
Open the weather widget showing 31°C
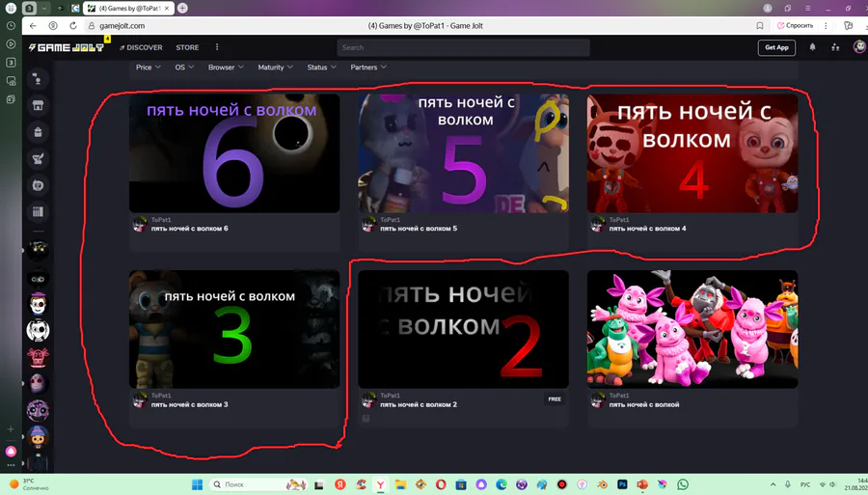(31, 484)
